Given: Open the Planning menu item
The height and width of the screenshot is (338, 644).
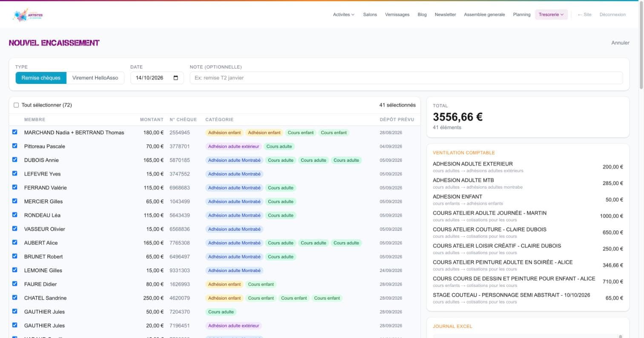Looking at the screenshot, I should pos(522,14).
